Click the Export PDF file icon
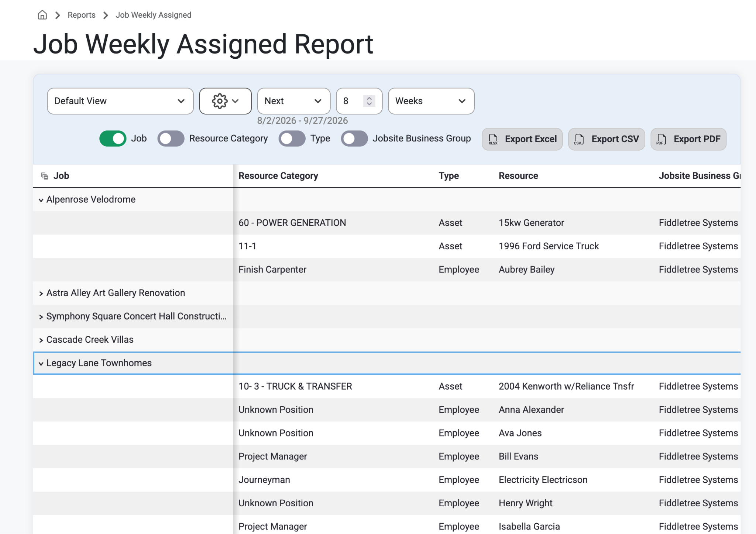756x534 pixels. coord(661,139)
